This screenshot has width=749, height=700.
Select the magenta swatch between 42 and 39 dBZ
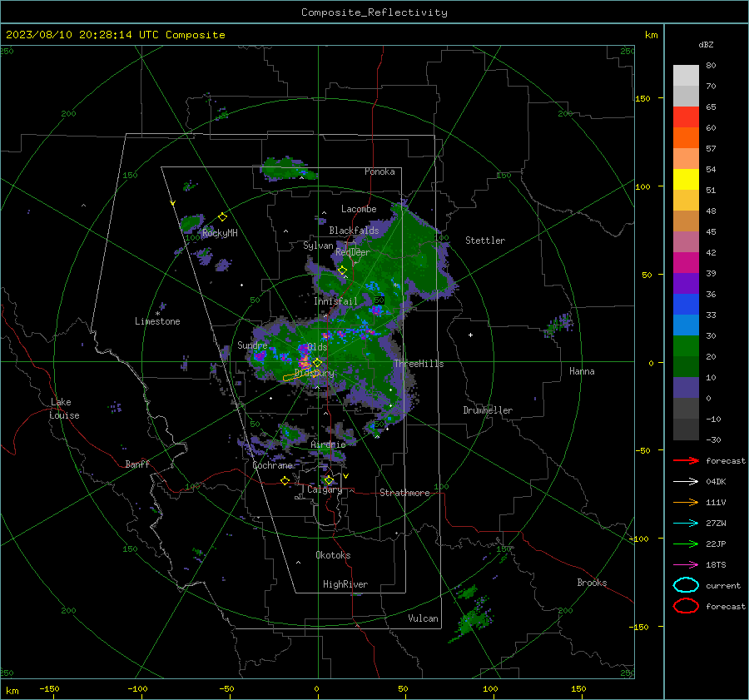point(686,262)
